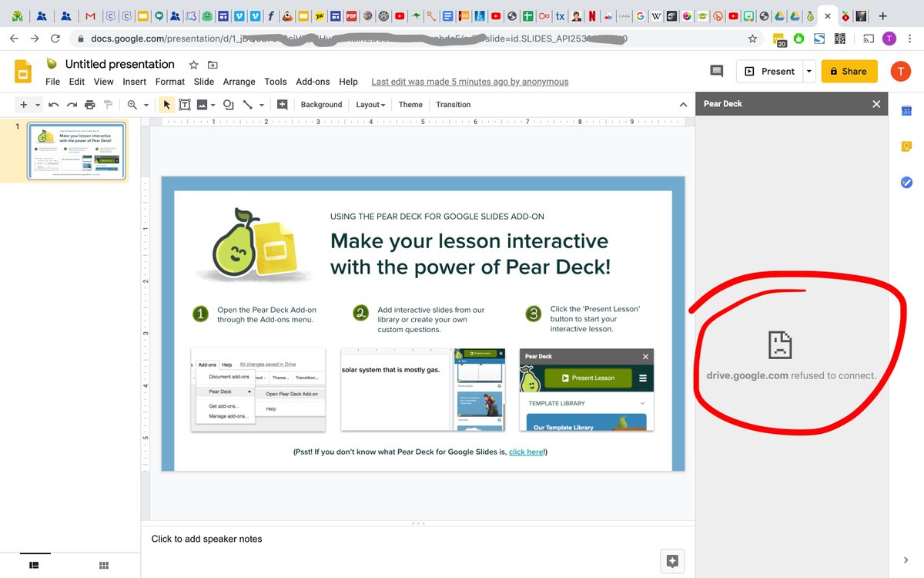Click the print icon
Viewport: 924px width, 578px height.
[90, 105]
